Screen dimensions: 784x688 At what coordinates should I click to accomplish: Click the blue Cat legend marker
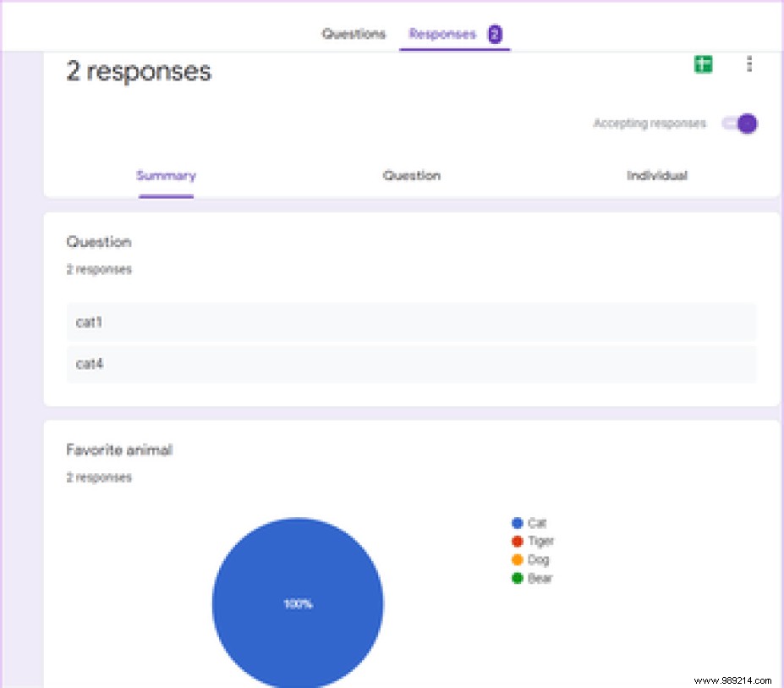(517, 523)
